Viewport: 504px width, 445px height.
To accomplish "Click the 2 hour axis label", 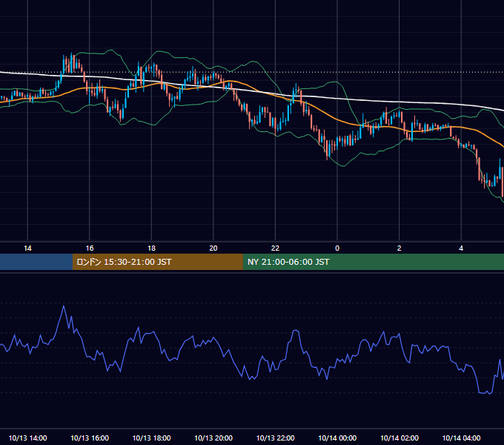I will 399,248.
